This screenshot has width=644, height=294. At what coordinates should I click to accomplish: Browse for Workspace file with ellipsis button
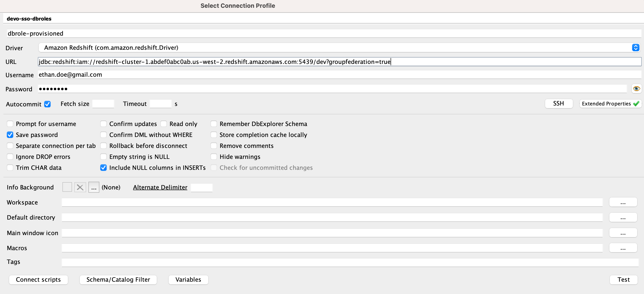click(623, 202)
